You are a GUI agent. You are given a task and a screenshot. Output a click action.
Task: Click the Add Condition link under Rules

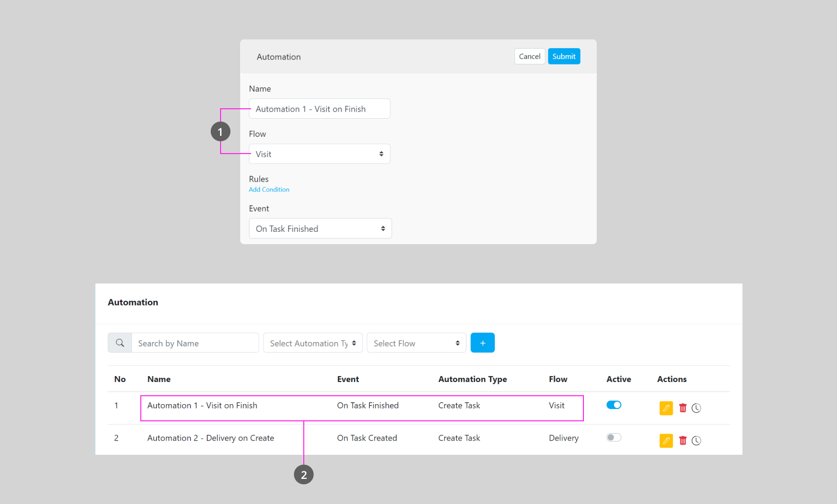point(269,189)
